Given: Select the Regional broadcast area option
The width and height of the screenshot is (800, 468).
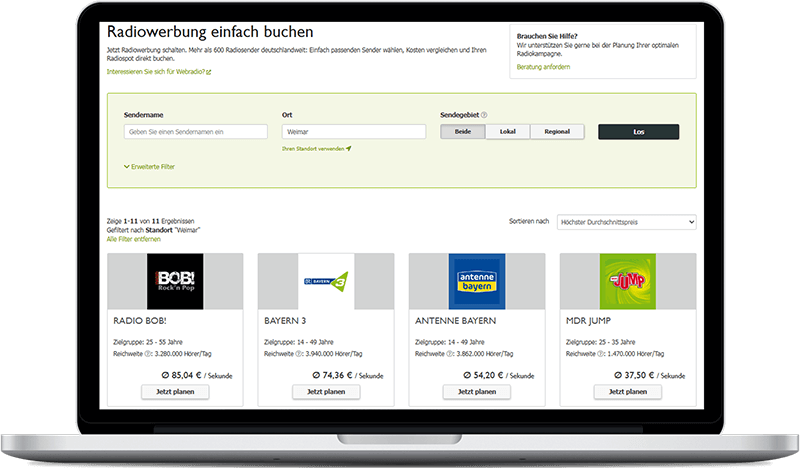Looking at the screenshot, I should [x=557, y=132].
